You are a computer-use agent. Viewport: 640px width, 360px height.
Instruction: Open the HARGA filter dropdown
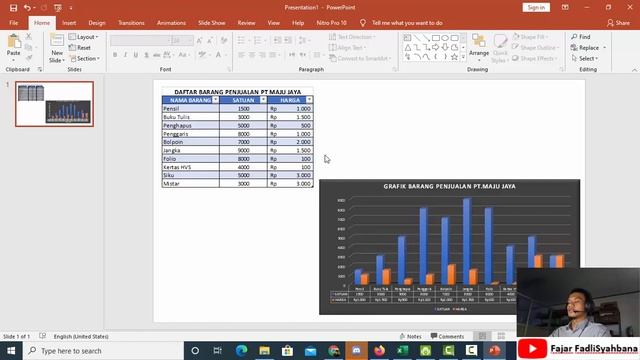309,100
